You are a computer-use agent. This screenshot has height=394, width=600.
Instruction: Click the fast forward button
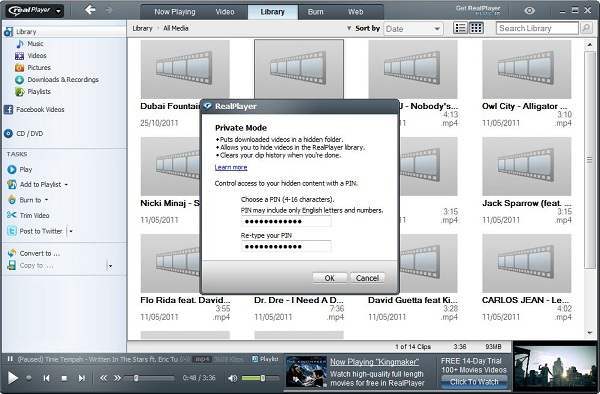click(117, 378)
